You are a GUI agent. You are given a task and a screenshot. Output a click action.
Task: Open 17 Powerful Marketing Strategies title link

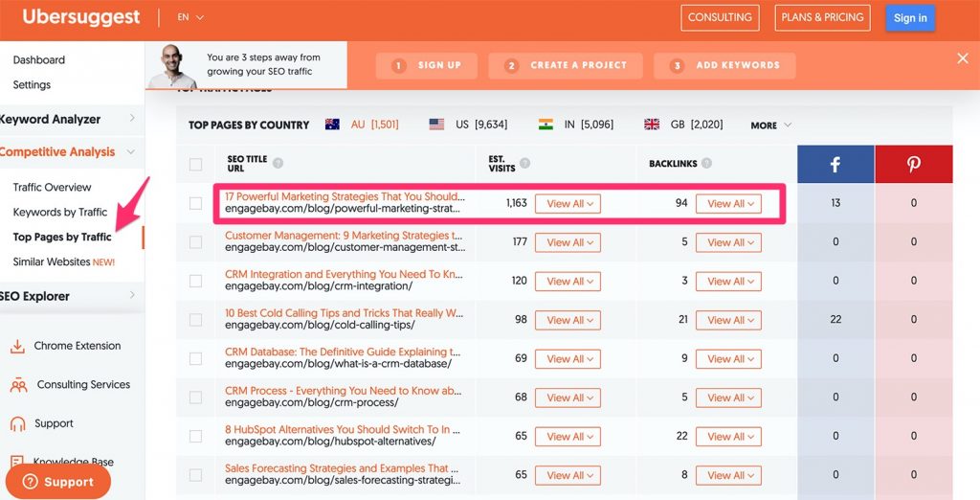(345, 196)
